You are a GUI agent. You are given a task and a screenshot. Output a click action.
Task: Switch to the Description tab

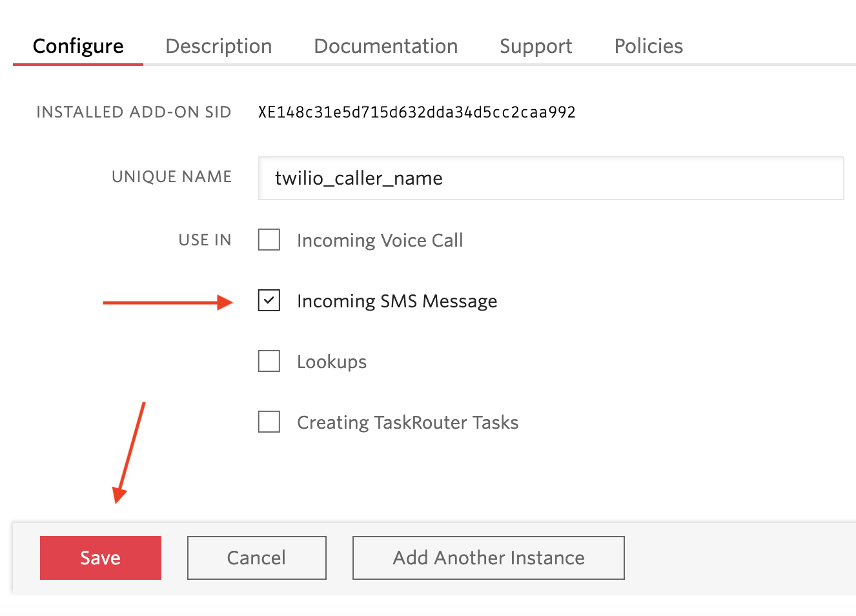[x=218, y=46]
